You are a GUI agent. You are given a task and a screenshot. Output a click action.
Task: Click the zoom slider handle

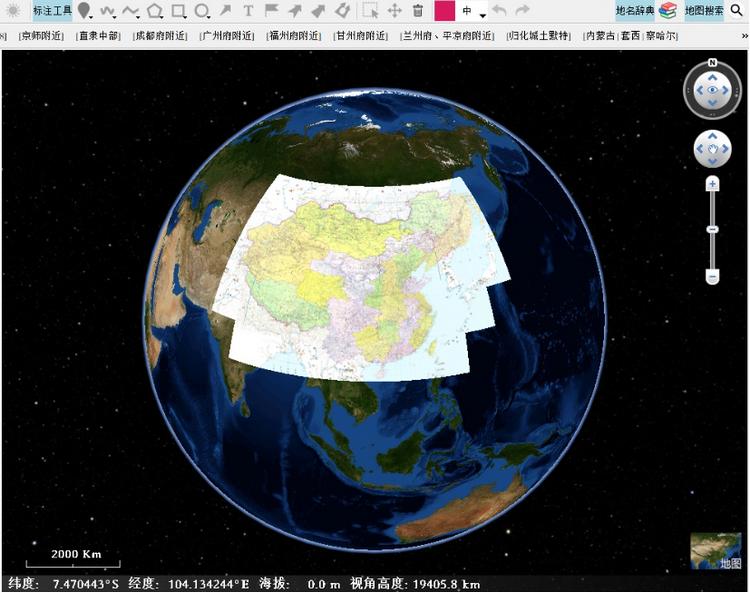pos(712,230)
